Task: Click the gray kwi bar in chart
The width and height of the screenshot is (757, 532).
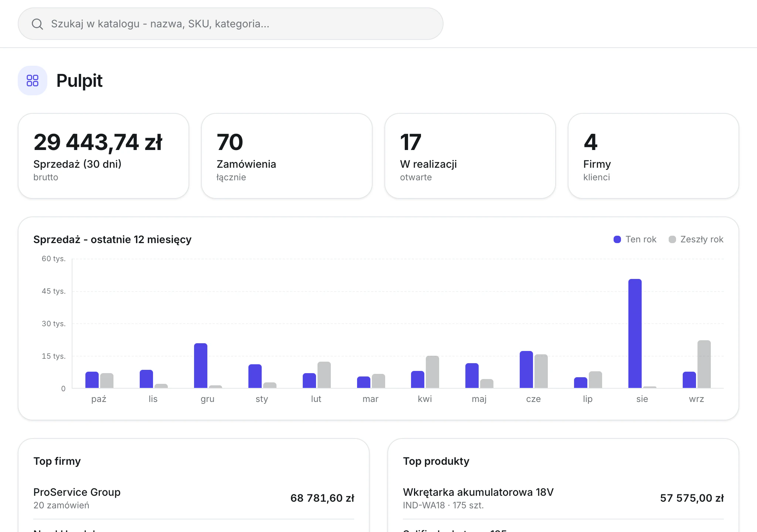Action: 432,372
